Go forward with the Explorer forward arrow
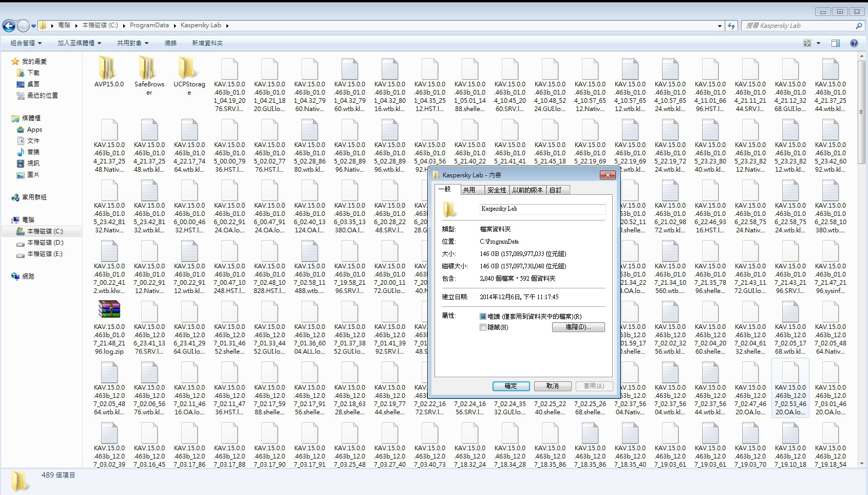The height and width of the screenshot is (495, 868). (x=23, y=26)
